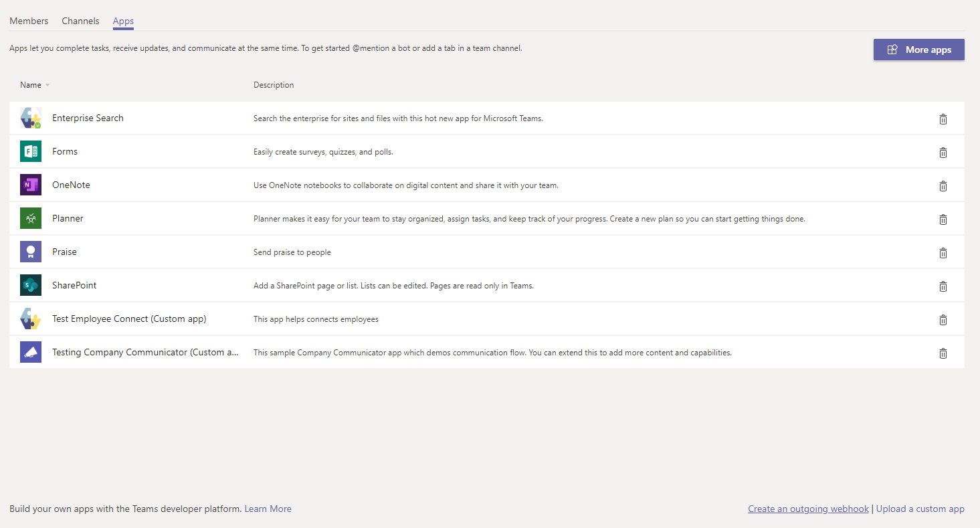Click the SharePoint app icon
Screen dimensions: 980x528
tap(30, 285)
